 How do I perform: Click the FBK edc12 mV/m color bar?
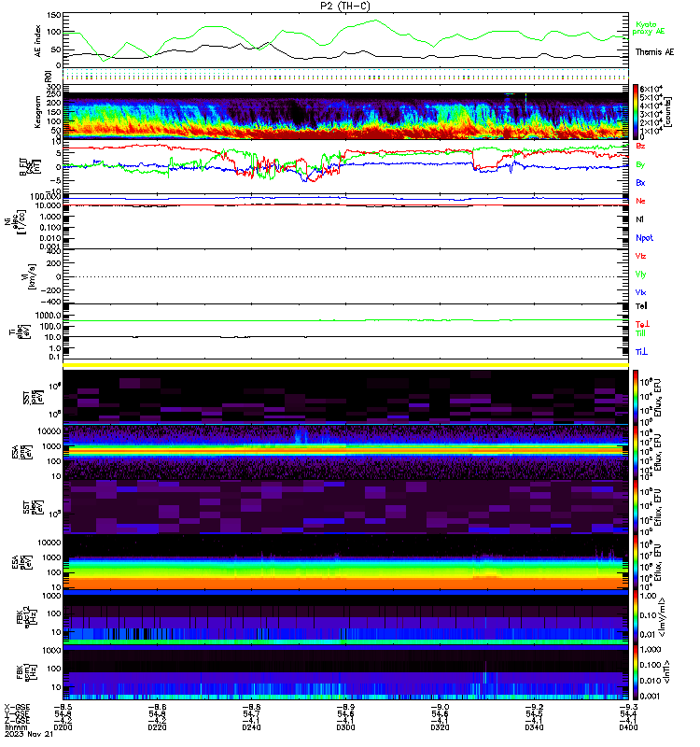[636, 617]
